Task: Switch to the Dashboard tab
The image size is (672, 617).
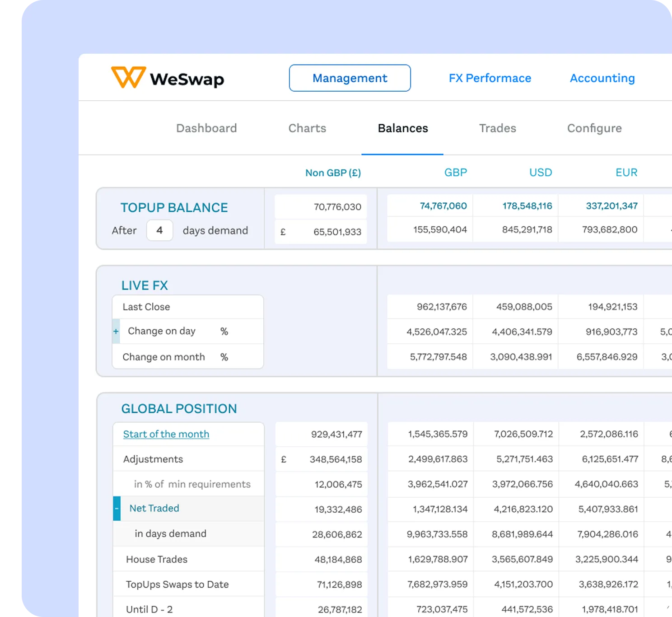Action: coord(206,128)
